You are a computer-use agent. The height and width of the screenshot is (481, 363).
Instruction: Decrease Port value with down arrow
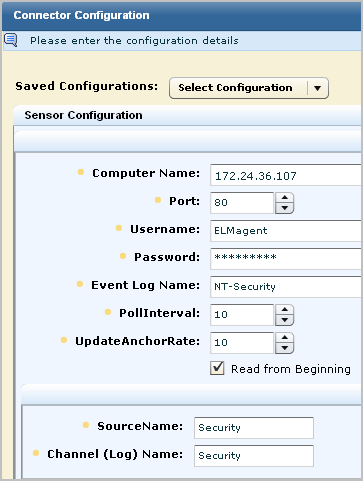[284, 208]
